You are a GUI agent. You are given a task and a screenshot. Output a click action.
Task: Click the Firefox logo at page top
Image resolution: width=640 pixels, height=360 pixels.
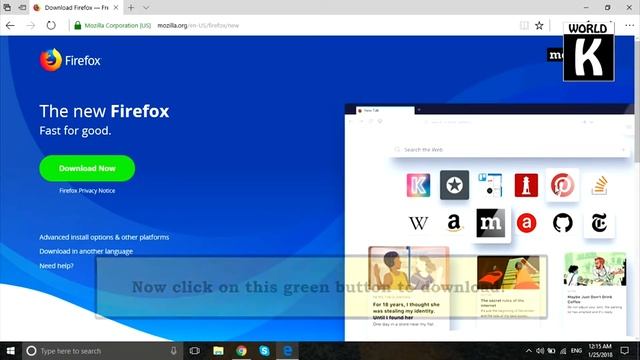70,60
